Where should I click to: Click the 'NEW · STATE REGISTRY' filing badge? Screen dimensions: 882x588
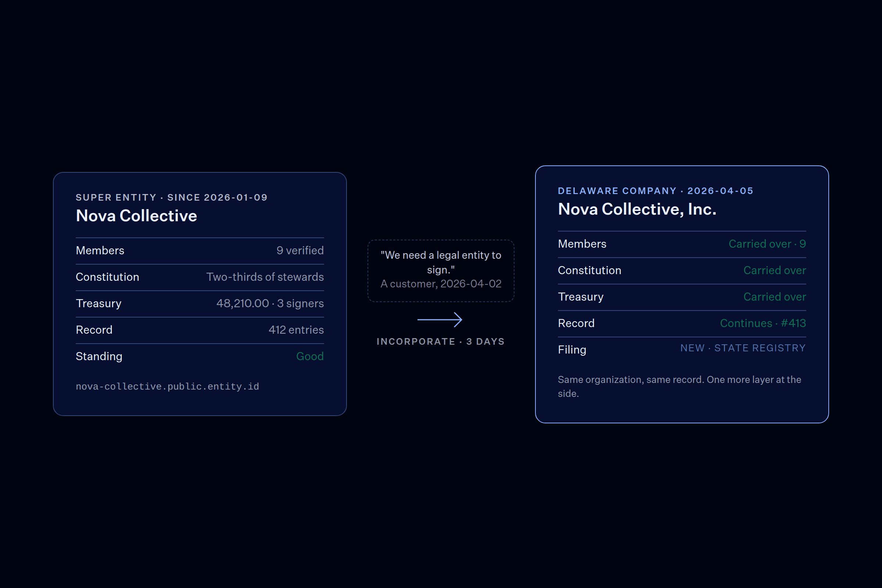[743, 348]
